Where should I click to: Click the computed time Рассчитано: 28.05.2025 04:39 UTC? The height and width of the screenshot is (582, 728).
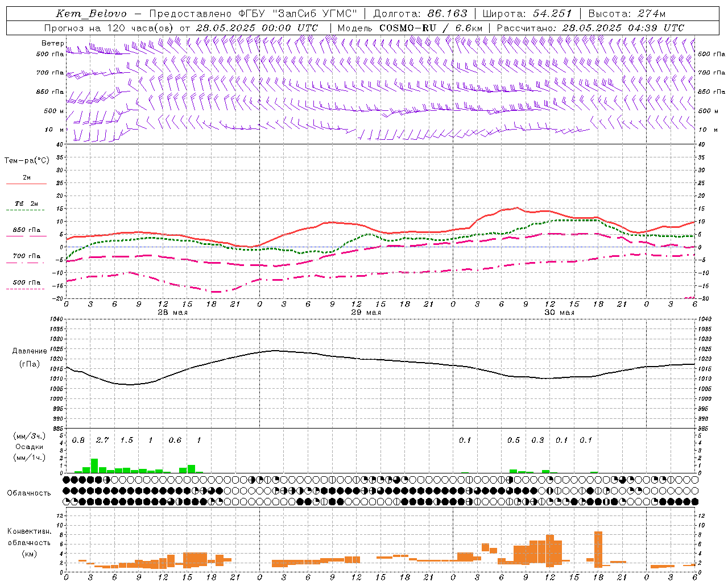point(590,28)
